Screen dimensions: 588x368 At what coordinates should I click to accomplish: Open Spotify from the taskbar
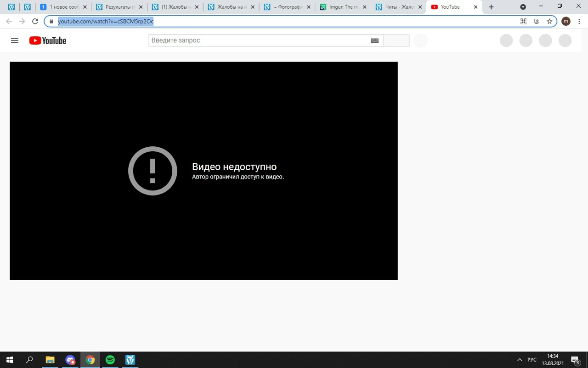coord(110,360)
